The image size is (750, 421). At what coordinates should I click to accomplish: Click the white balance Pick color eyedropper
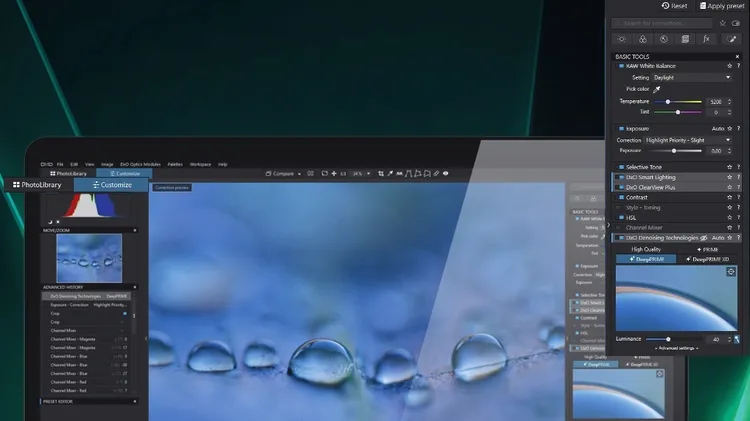click(657, 89)
